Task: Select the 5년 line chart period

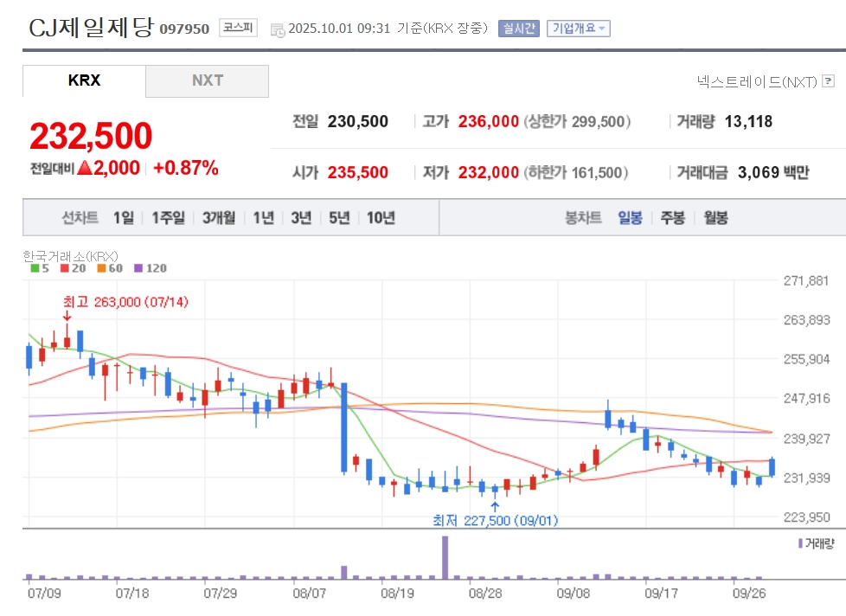Action: tap(339, 217)
